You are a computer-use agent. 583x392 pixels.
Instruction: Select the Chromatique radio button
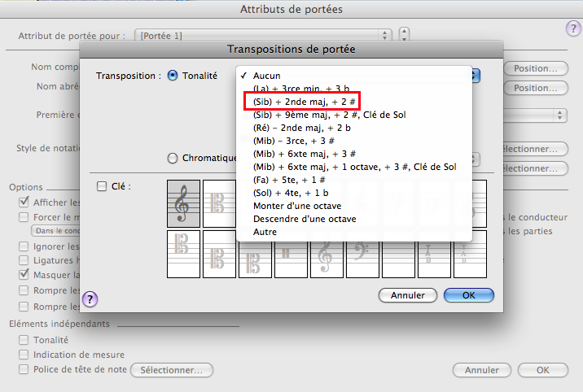click(173, 158)
